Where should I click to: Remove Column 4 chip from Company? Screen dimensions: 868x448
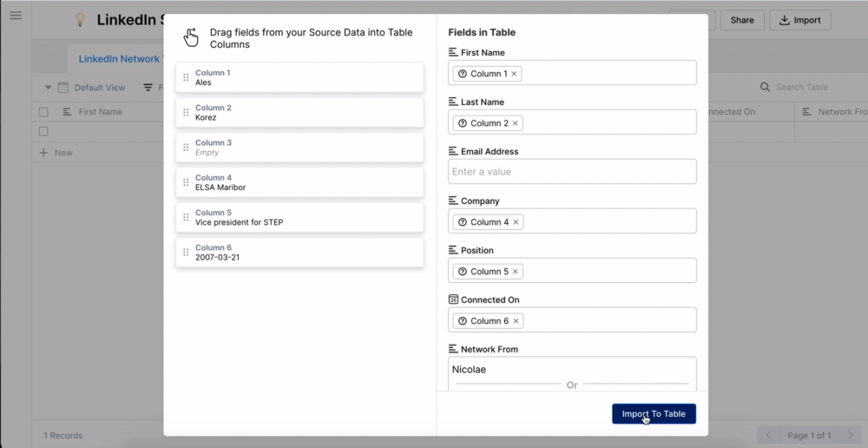(x=516, y=222)
